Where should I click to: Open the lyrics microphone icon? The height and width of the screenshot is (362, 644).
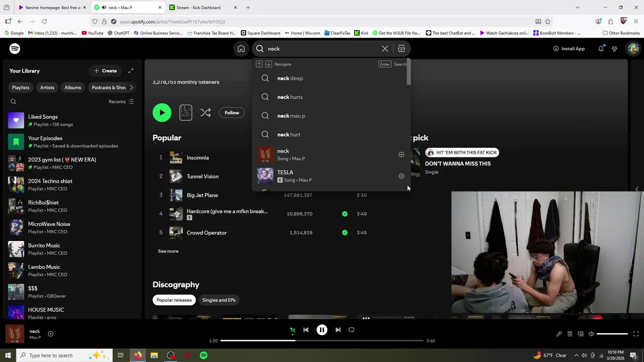coord(559,334)
